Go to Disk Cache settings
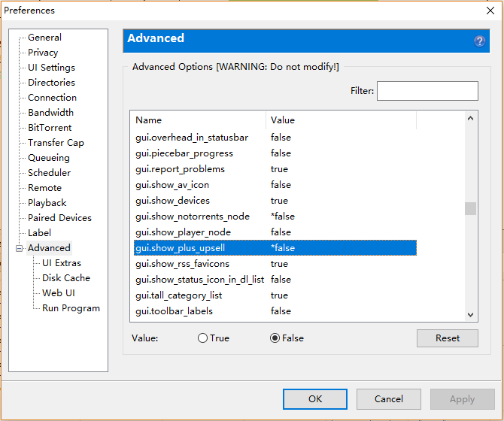This screenshot has height=421, width=504. pos(65,278)
